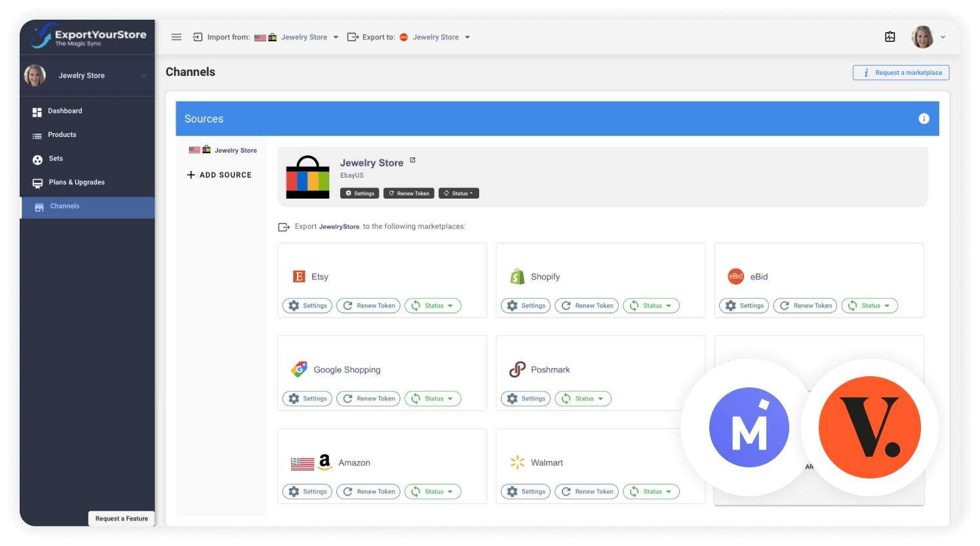Viewport: 980px width, 546px height.
Task: Open Etsy Settings
Action: 307,305
